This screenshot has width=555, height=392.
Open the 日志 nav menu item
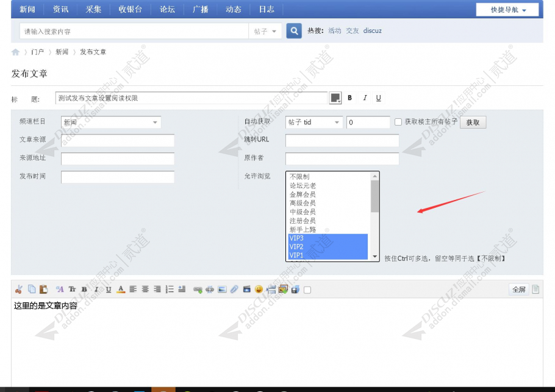267,9
